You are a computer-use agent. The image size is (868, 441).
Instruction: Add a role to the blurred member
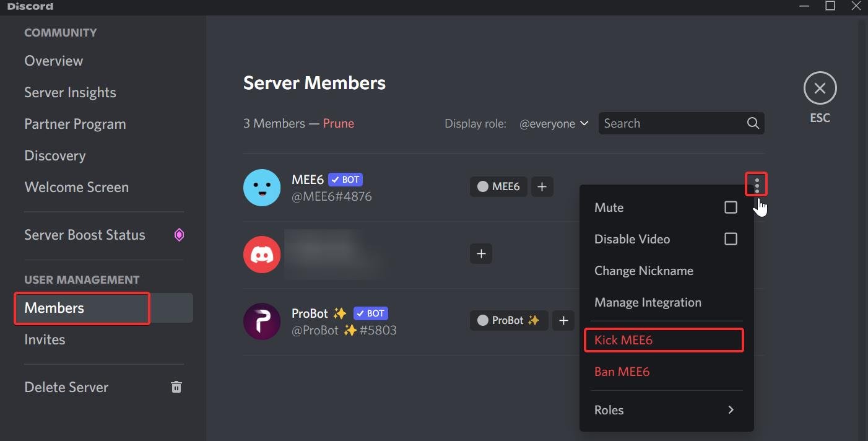(x=481, y=253)
